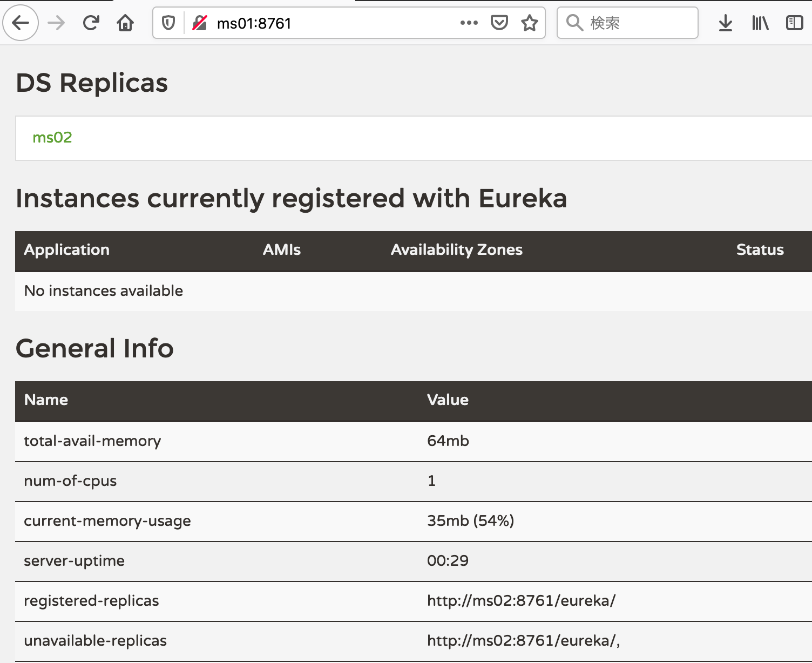
Task: Click the ms01:8761 address bar
Action: click(x=324, y=23)
